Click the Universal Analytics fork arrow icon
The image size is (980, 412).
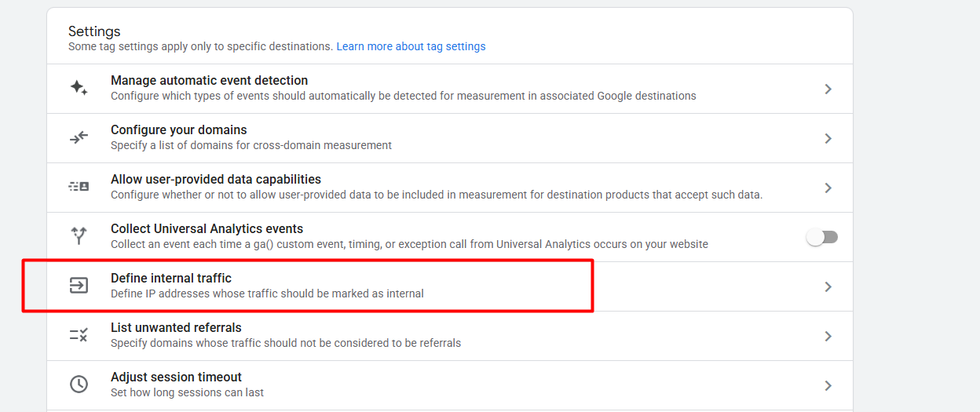click(79, 236)
